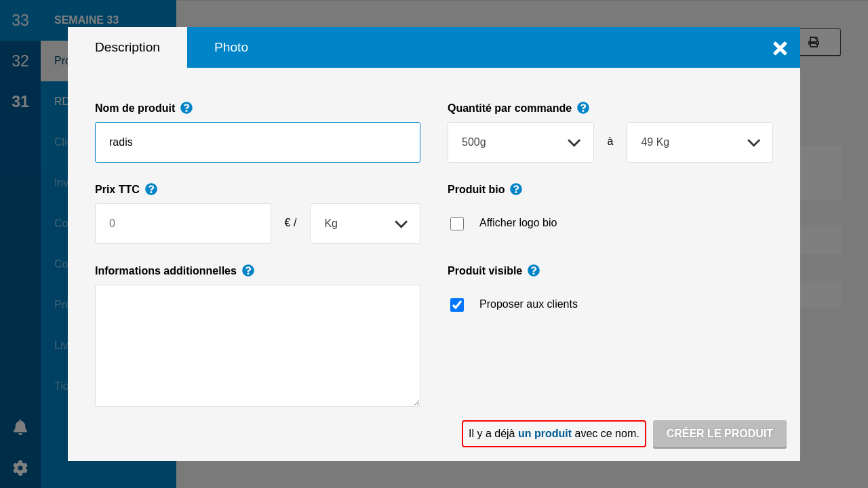Click the help icon beside Nom de produit

click(x=186, y=108)
